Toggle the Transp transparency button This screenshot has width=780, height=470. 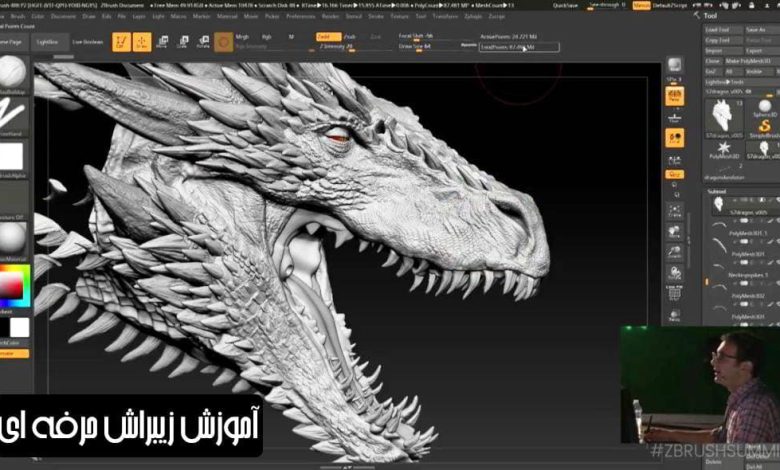[x=675, y=315]
